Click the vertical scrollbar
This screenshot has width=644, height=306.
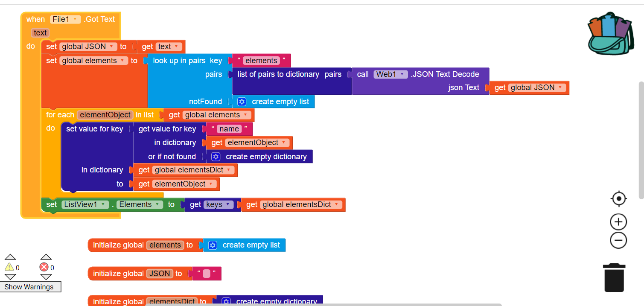pyautogui.click(x=641, y=140)
